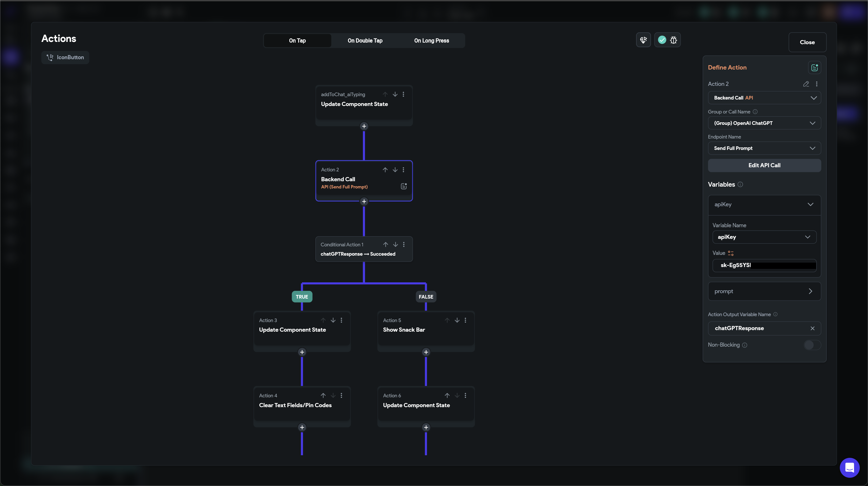Click the AI-generate actions icon beside checkmark
The image size is (868, 486).
(643, 40)
